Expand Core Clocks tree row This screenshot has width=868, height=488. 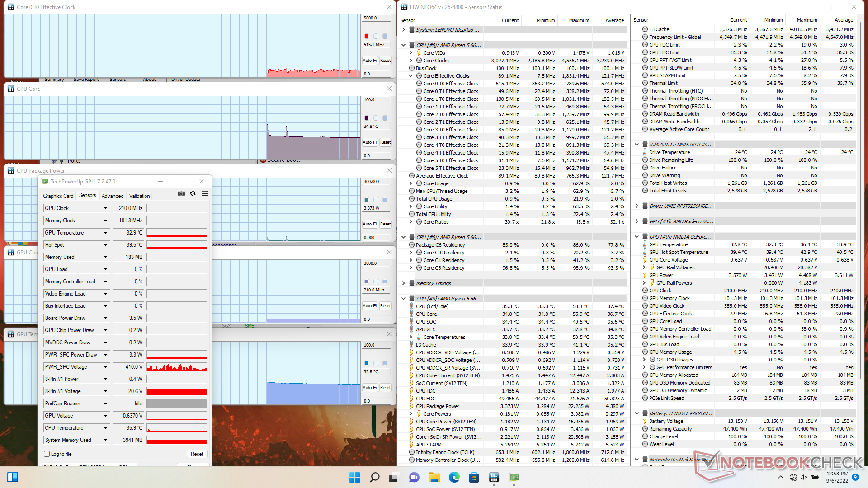(x=410, y=61)
